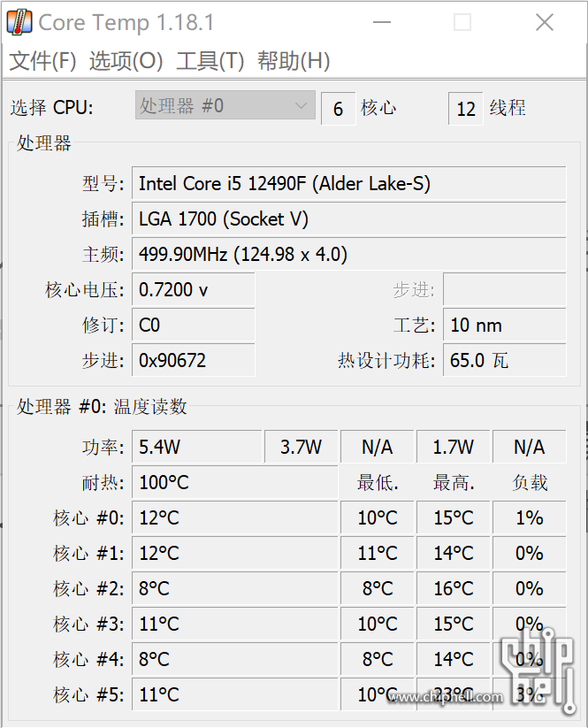Viewport: 588px width, 728px height.
Task: Open the 文件(F) menu
Action: pos(42,61)
